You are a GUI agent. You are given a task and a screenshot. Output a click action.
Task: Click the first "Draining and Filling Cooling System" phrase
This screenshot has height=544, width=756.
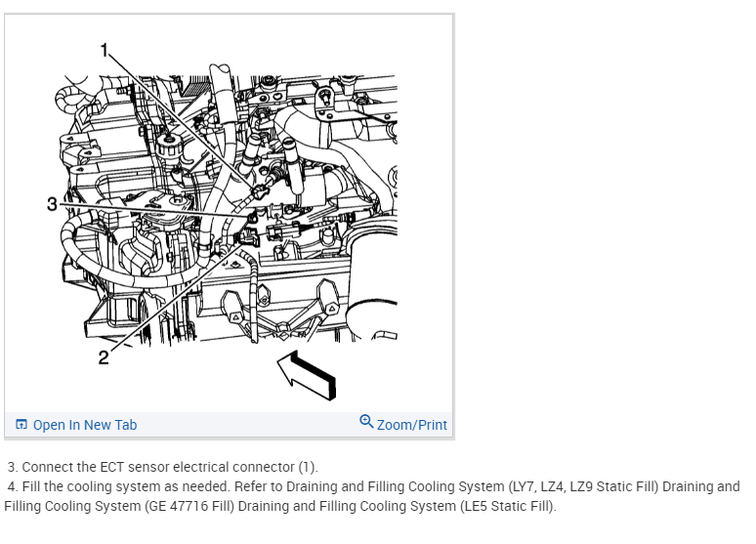pyautogui.click(x=396, y=486)
